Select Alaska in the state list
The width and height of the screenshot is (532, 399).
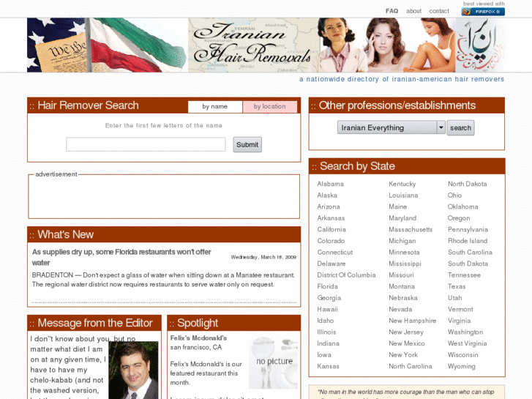point(327,195)
